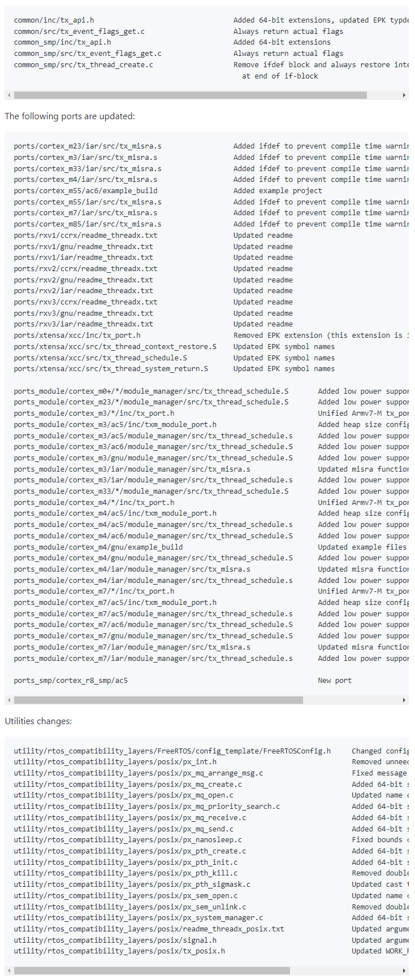
Task: Click the 'Utilities changes:' heading text
Action: pyautogui.click(x=38, y=721)
